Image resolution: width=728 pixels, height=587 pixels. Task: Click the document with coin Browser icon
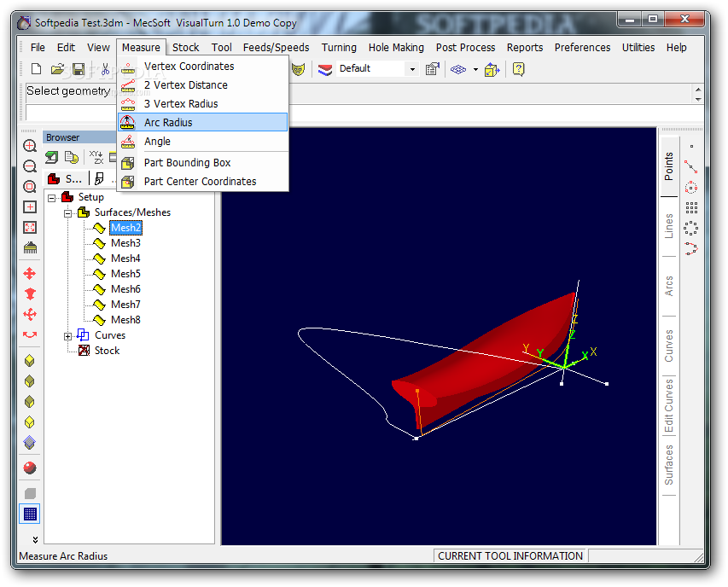(x=72, y=157)
